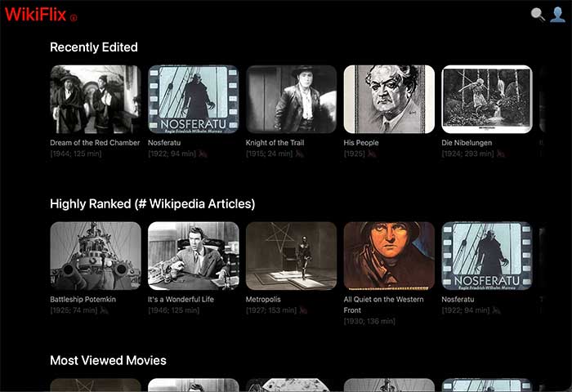Select the Most Viewed Movies heading
Screen dimensions: 572x392
coord(108,360)
